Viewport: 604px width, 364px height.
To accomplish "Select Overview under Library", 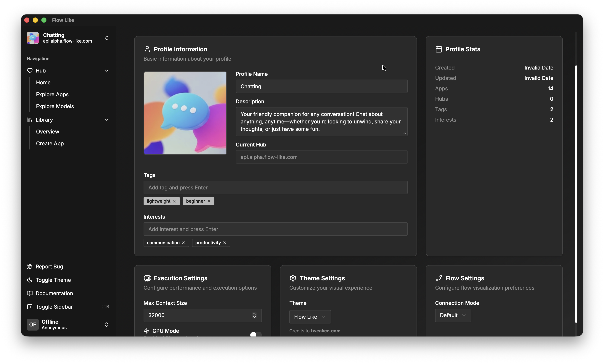I will (48, 131).
